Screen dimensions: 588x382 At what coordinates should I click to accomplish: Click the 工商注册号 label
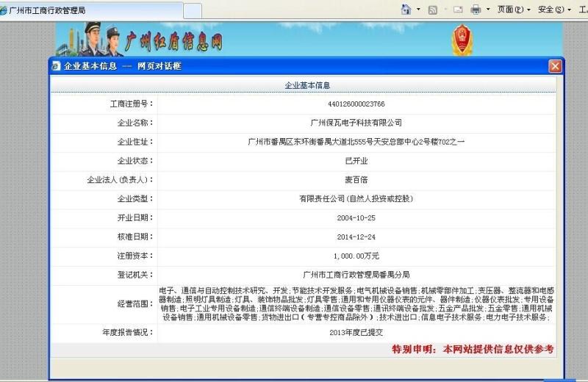click(x=132, y=104)
